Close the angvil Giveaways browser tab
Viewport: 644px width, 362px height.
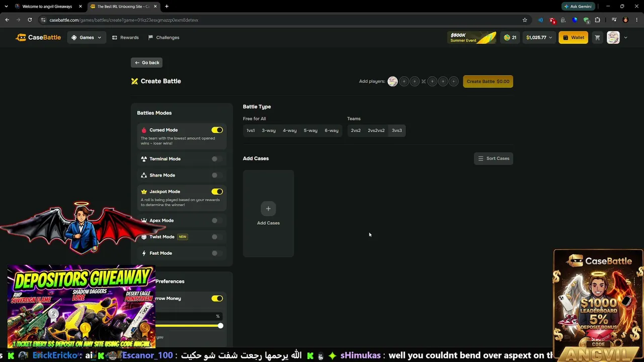(80, 7)
